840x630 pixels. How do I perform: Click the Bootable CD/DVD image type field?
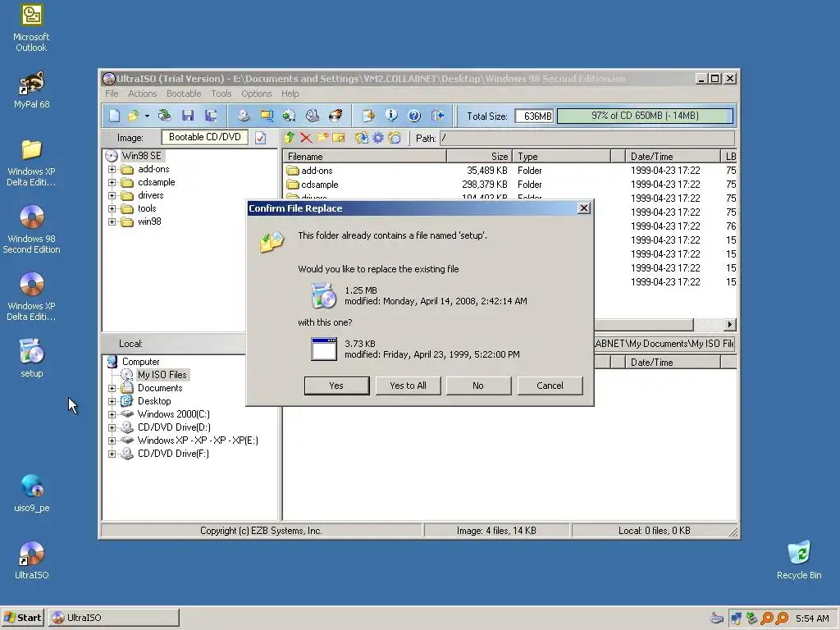coord(204,137)
